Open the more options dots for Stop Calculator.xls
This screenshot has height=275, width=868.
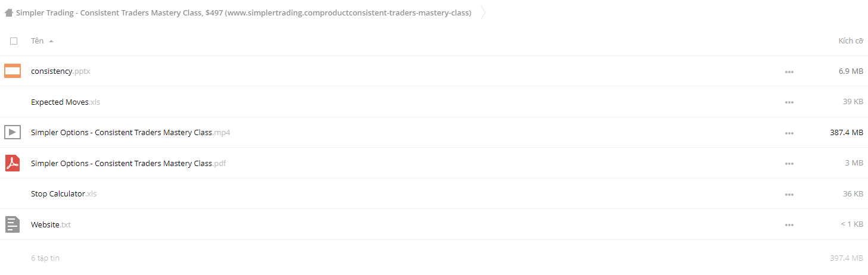789,195
